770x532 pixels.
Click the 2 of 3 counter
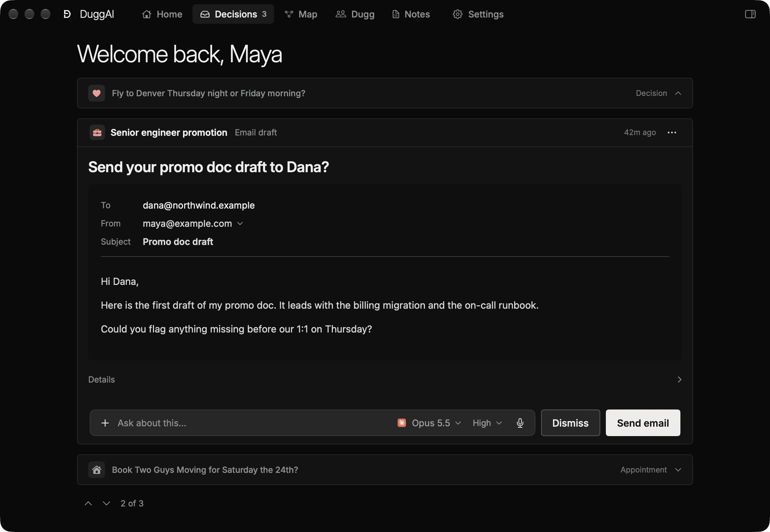[x=132, y=503]
